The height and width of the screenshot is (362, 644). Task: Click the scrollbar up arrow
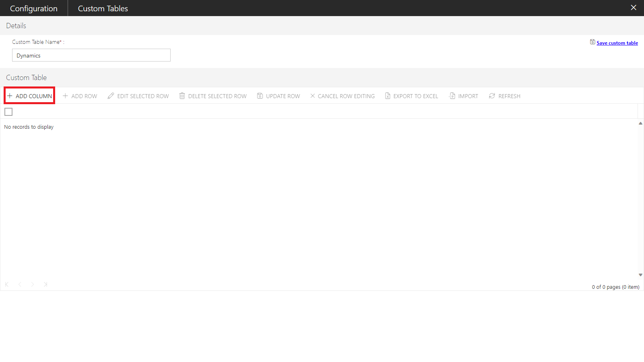640,123
